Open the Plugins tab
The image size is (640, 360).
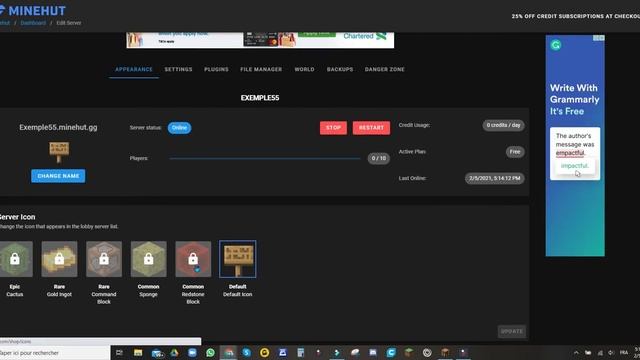point(216,69)
